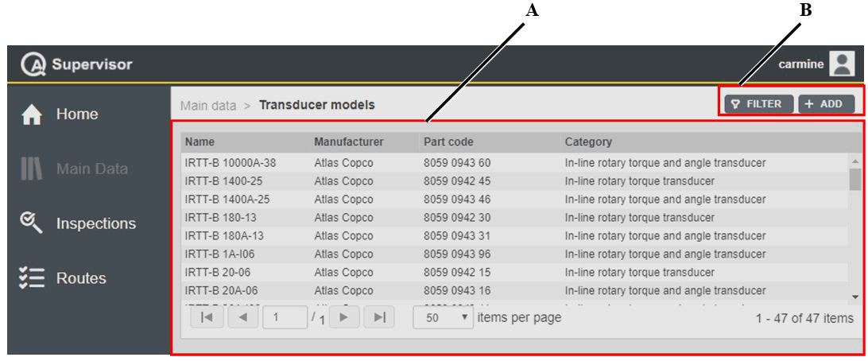The height and width of the screenshot is (361, 868).
Task: Click the ADD button
Action: point(825,104)
